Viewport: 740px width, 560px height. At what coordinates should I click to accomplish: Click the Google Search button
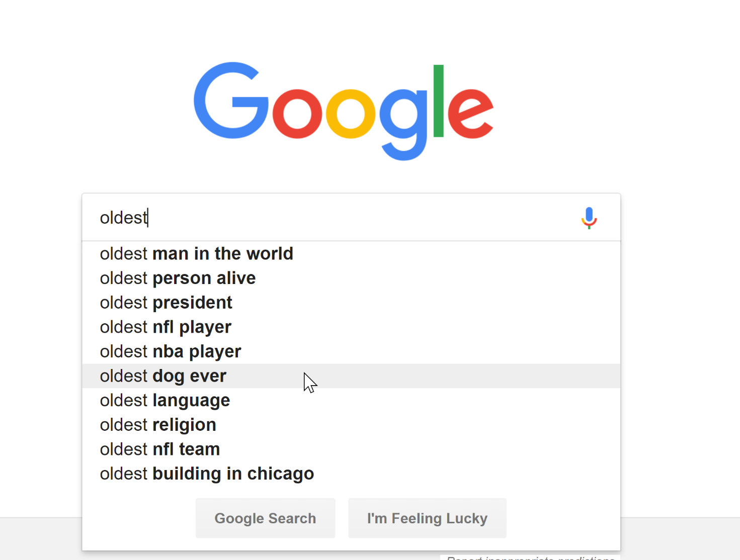tap(266, 518)
